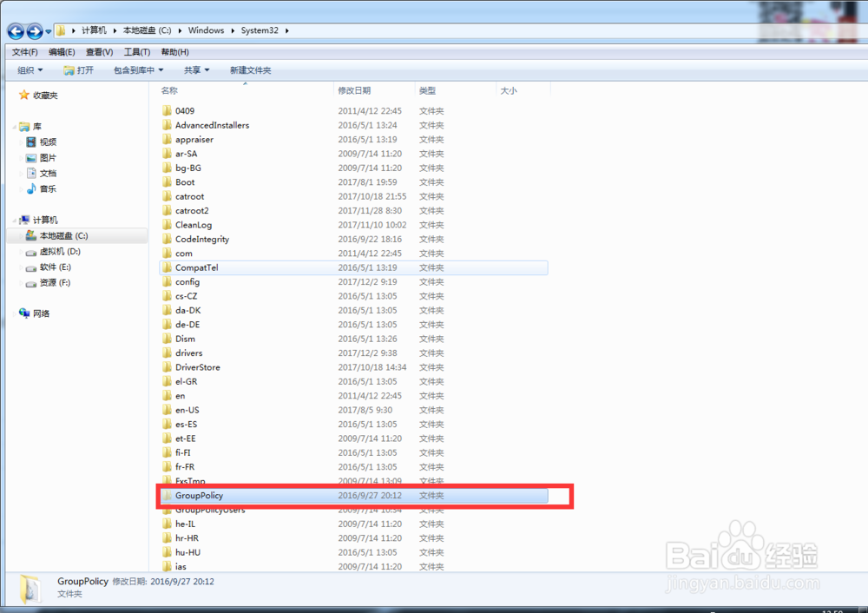Select the CodeIntegrity folder icon
The image size is (868, 613).
[x=168, y=239]
